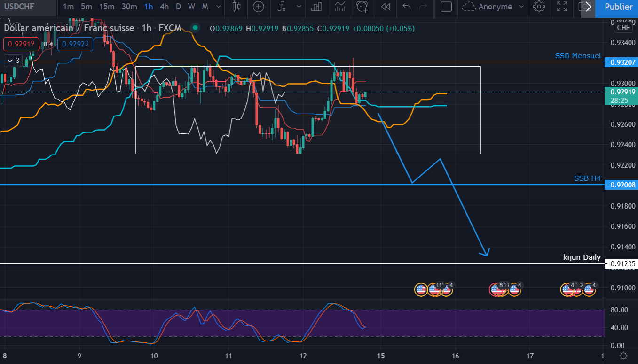Switch to the weekly W timeframe
This screenshot has height=364, width=638.
click(x=191, y=7)
